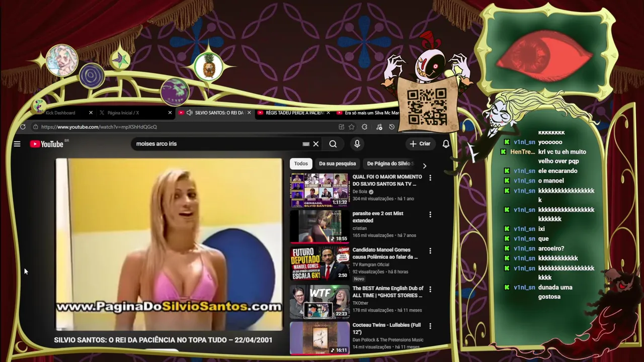Visit Dan Pollock & The Pretensions Music channel
Viewport: 644px width, 362px height.
388,340
